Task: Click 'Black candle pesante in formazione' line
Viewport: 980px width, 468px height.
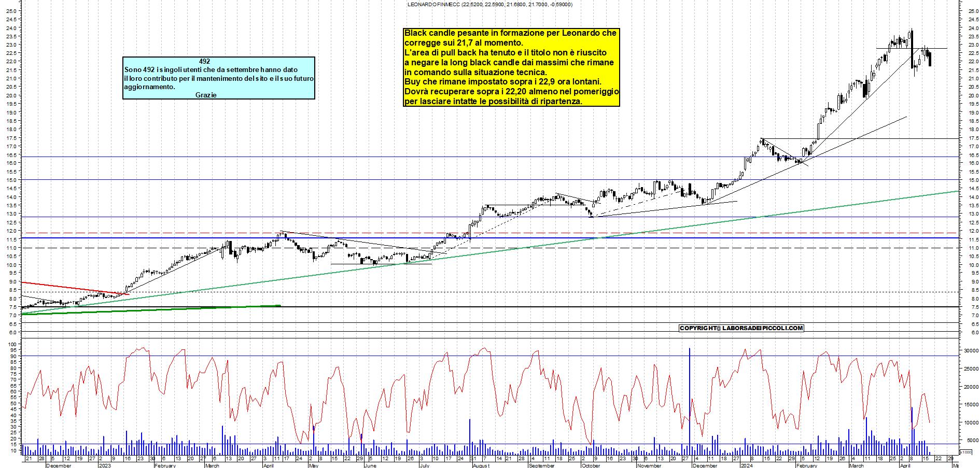Action: click(x=510, y=33)
